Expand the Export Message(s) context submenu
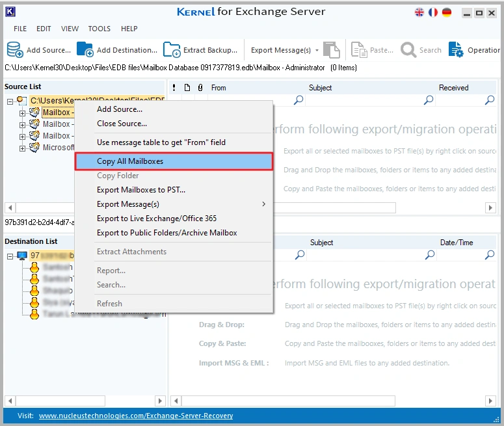Screen dimensions: 504x426 click(x=263, y=204)
